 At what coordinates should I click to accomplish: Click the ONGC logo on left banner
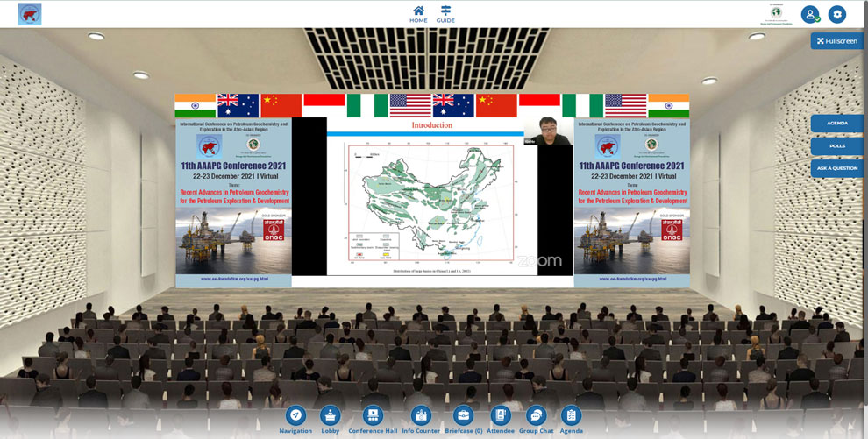(x=274, y=230)
